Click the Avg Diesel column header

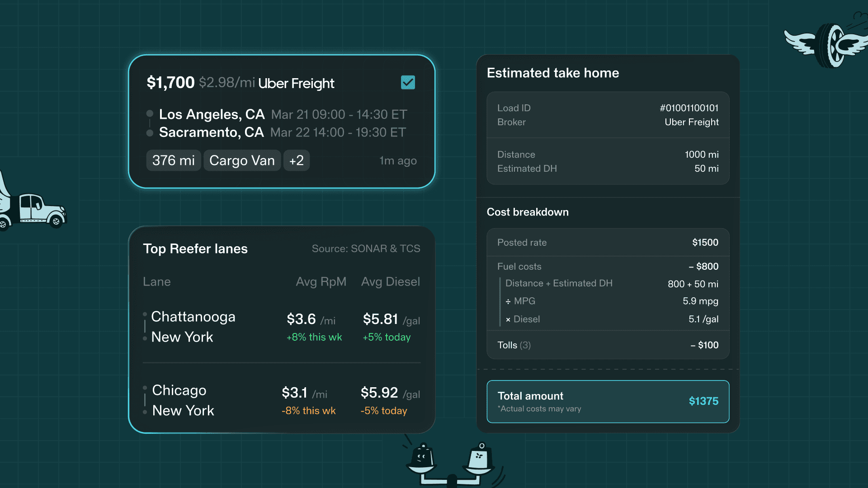(391, 282)
